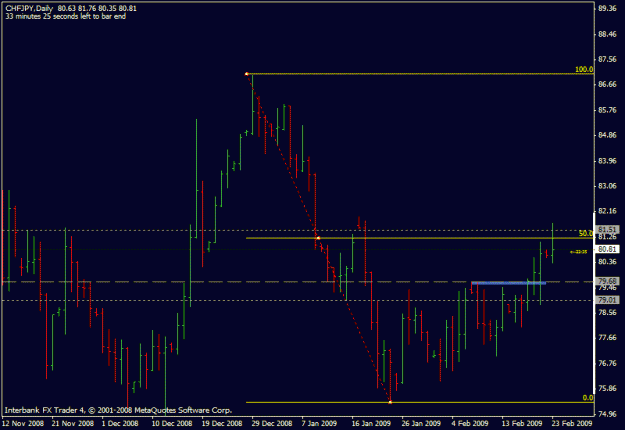The image size is (625, 430).
Task: Click the Fibonacci '0.0' level label
Action: click(588, 398)
